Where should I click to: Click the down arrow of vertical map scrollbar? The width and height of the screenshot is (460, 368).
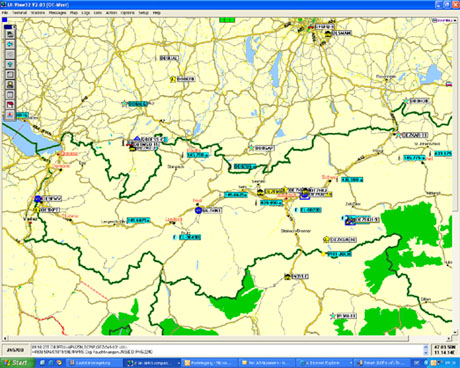coord(455,332)
